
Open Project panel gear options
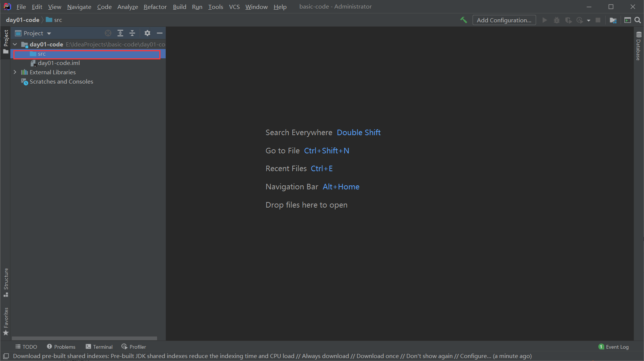tap(147, 33)
